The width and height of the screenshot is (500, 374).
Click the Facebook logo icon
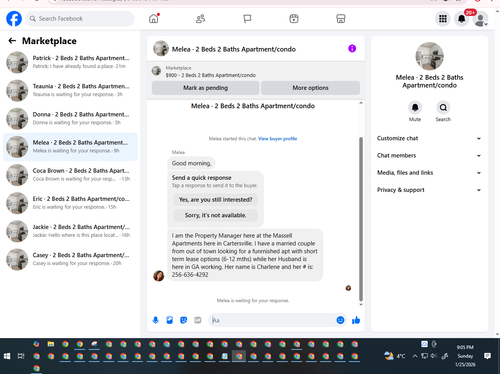tap(14, 19)
